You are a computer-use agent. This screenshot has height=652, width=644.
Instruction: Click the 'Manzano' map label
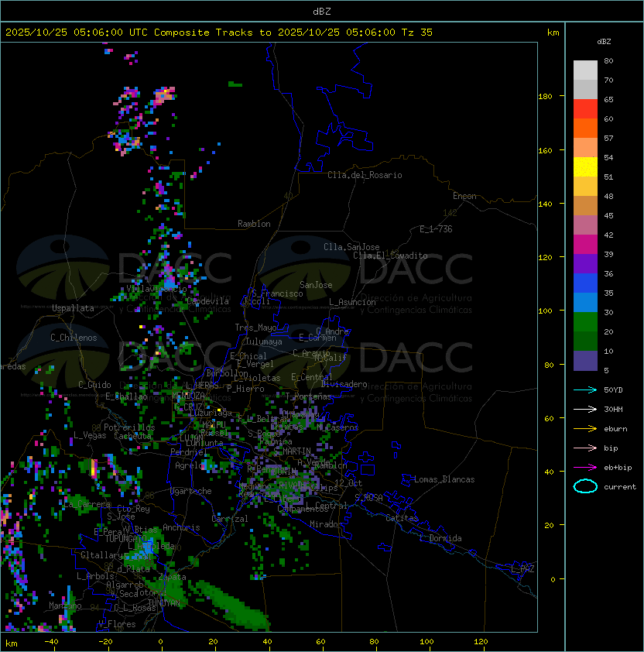coord(65,606)
